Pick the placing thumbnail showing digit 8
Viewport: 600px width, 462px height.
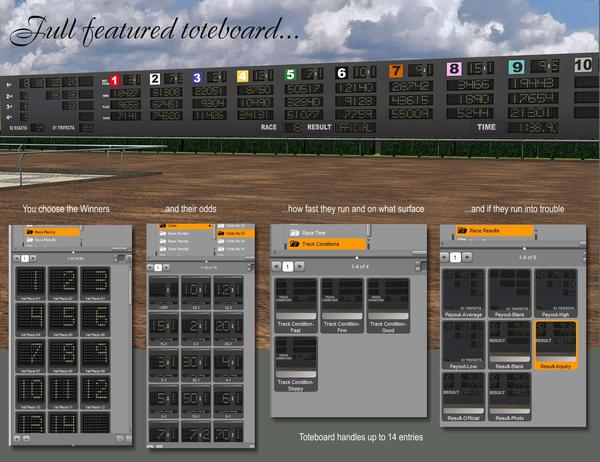pos(63,356)
